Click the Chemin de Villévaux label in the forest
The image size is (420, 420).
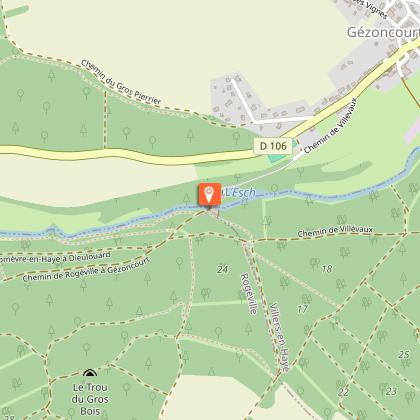pos(335,231)
